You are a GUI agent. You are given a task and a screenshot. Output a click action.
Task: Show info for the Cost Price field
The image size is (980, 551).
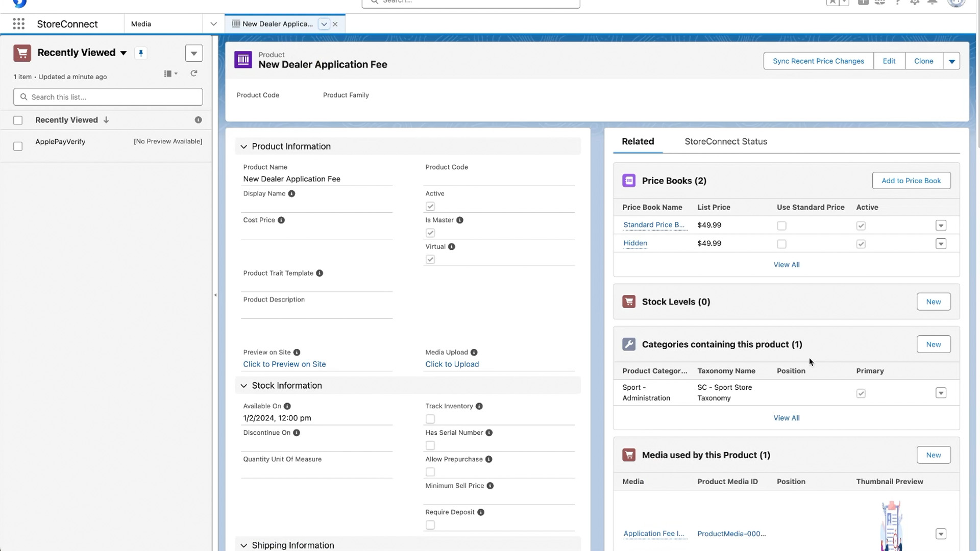click(281, 220)
